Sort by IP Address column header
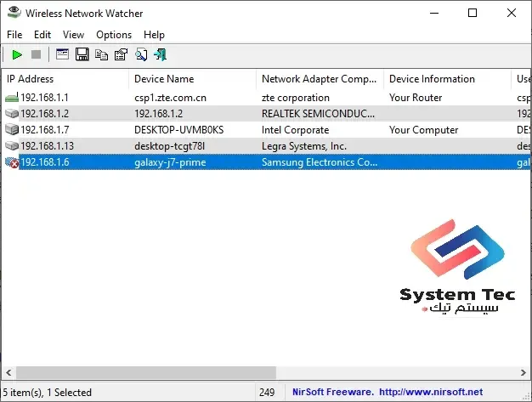This screenshot has height=402, width=532. point(65,79)
